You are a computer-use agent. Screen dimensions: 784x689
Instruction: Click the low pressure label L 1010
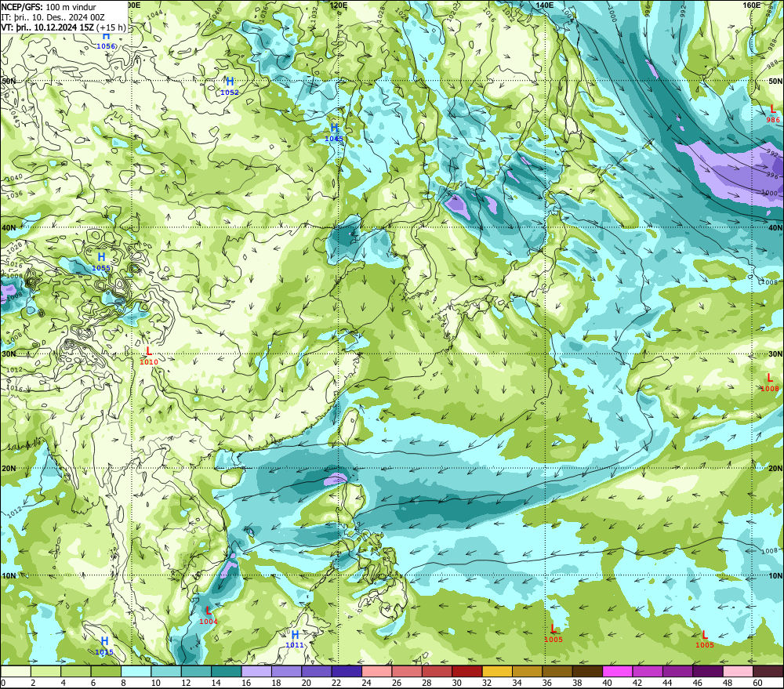click(x=149, y=356)
